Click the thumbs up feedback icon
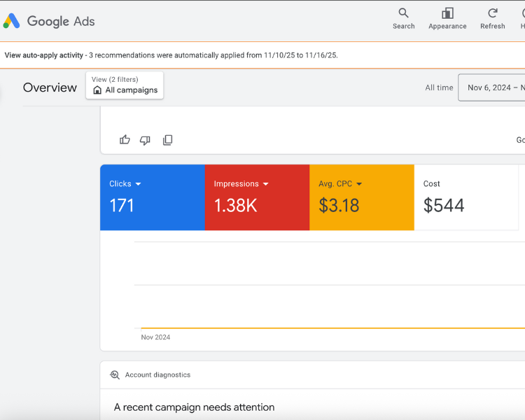525x420 pixels. tap(125, 140)
